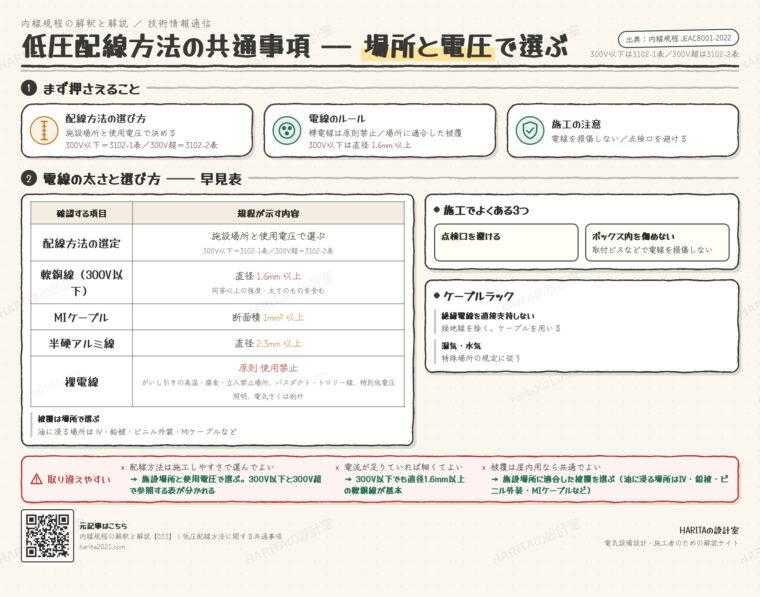The height and width of the screenshot is (597, 760).
Task: Click the shield checkmark icon beside 施工の注意
Action: point(530,130)
